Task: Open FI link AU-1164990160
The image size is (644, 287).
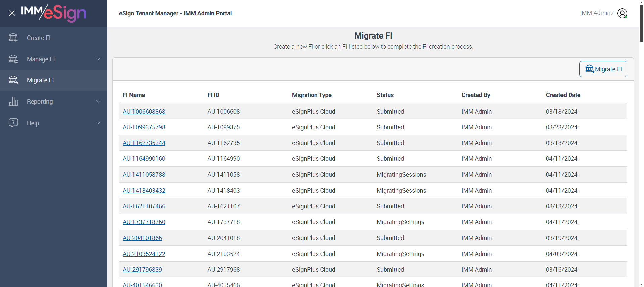Action: [x=144, y=159]
